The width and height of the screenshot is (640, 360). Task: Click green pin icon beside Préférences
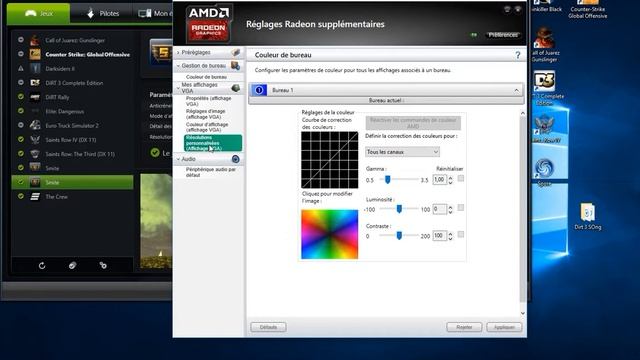(x=474, y=35)
